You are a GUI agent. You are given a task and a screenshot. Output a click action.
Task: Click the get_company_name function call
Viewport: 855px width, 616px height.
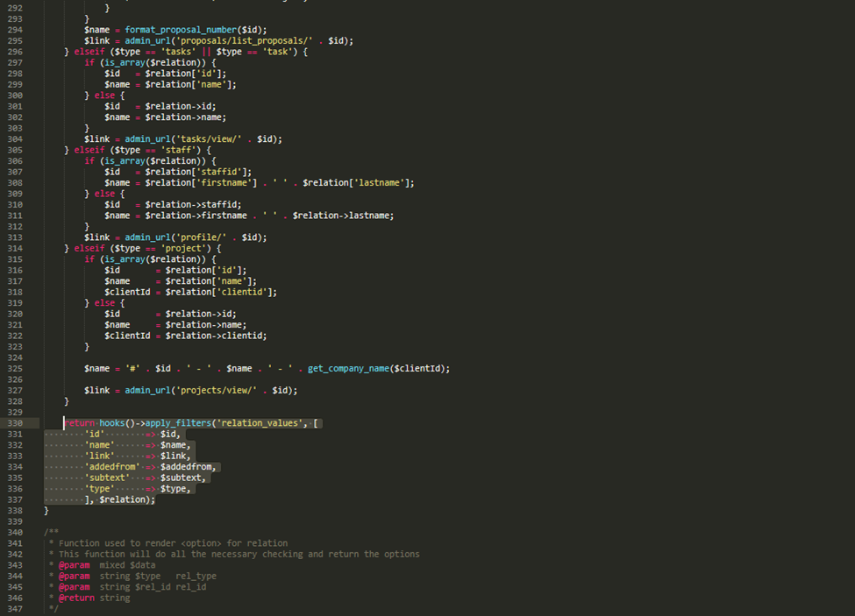(x=347, y=369)
